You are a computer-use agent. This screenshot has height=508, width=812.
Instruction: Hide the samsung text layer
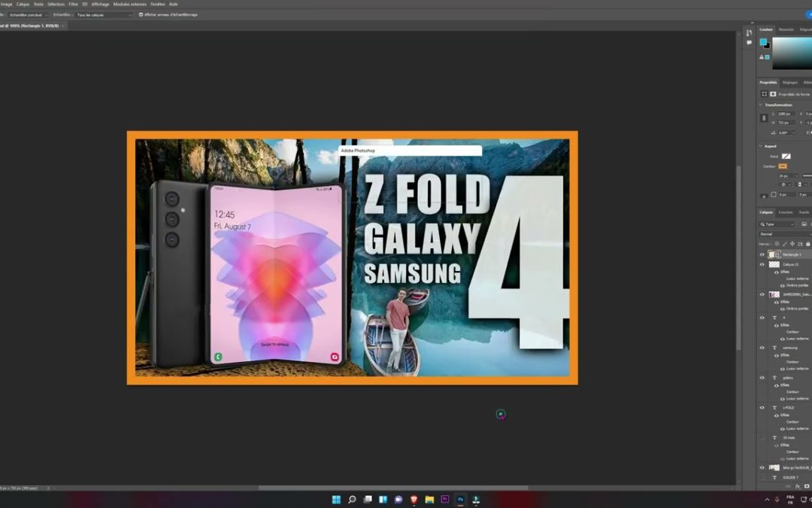click(762, 348)
